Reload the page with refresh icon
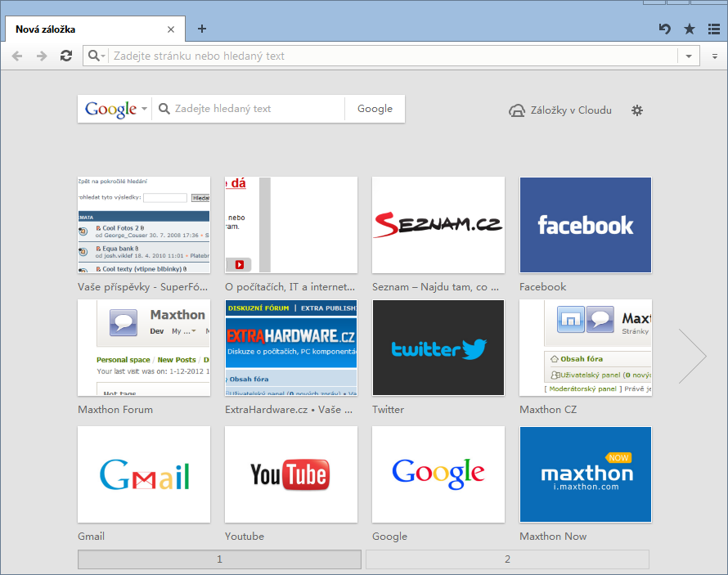The image size is (728, 575). tap(66, 56)
